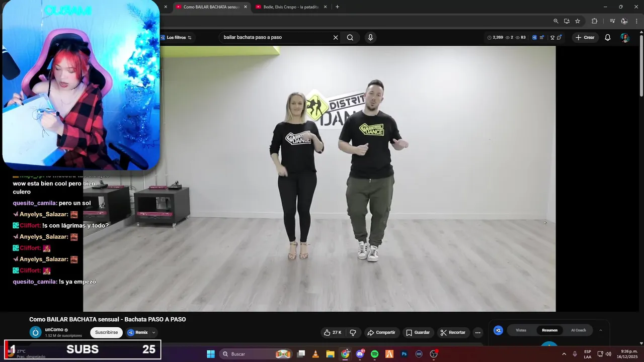Clear the YouTube search box text
Screen dimensions: 644x362
(x=336, y=37)
